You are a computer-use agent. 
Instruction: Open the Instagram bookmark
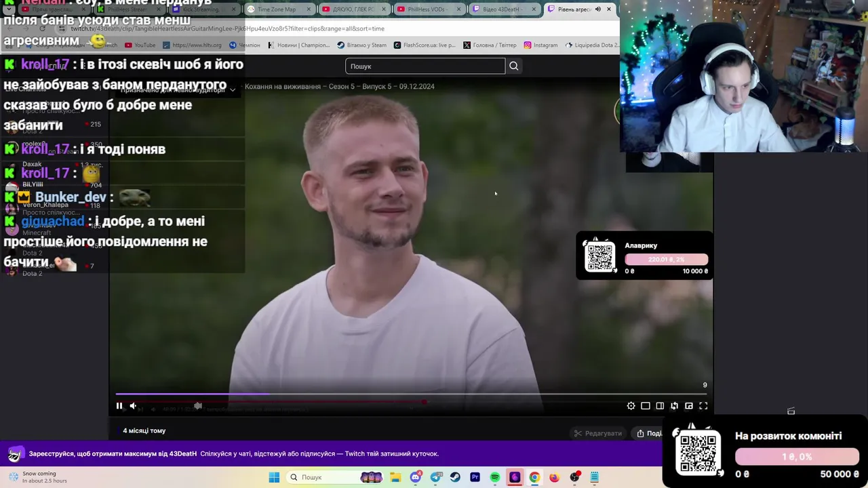click(540, 45)
